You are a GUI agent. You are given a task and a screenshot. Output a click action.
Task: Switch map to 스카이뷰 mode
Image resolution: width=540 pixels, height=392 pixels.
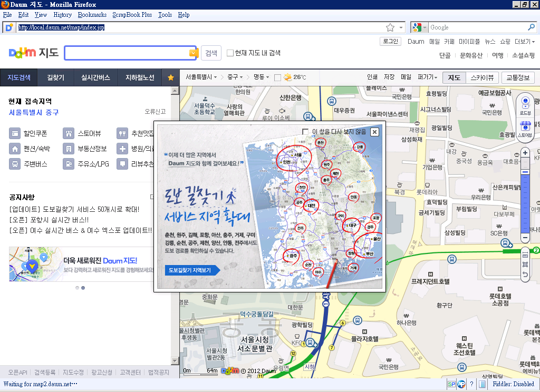482,77
